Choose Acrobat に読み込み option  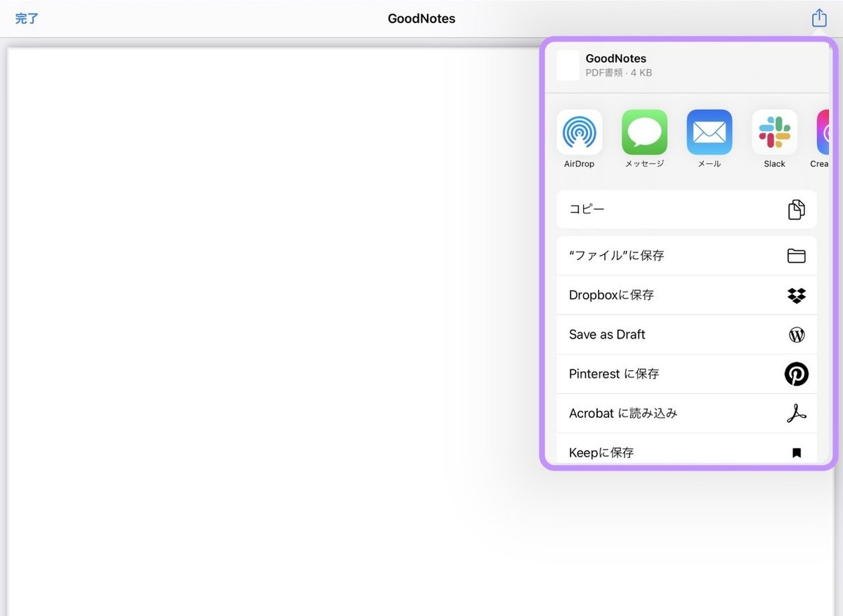(x=687, y=413)
